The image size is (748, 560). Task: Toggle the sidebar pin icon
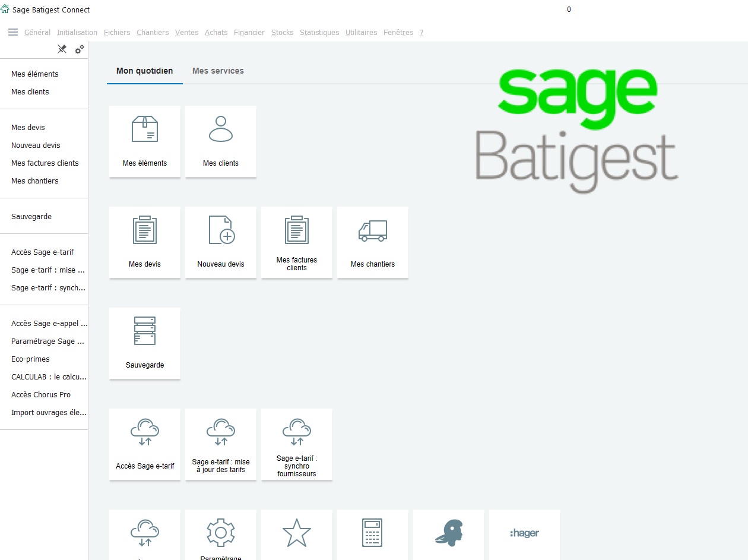[62, 49]
